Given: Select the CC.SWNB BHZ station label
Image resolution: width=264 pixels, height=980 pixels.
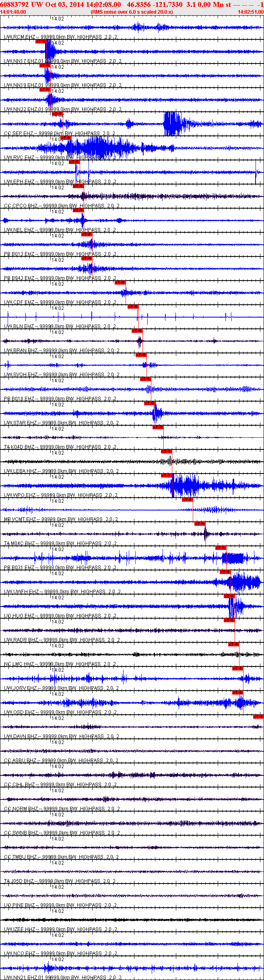Looking at the screenshot, I should point(21,833).
